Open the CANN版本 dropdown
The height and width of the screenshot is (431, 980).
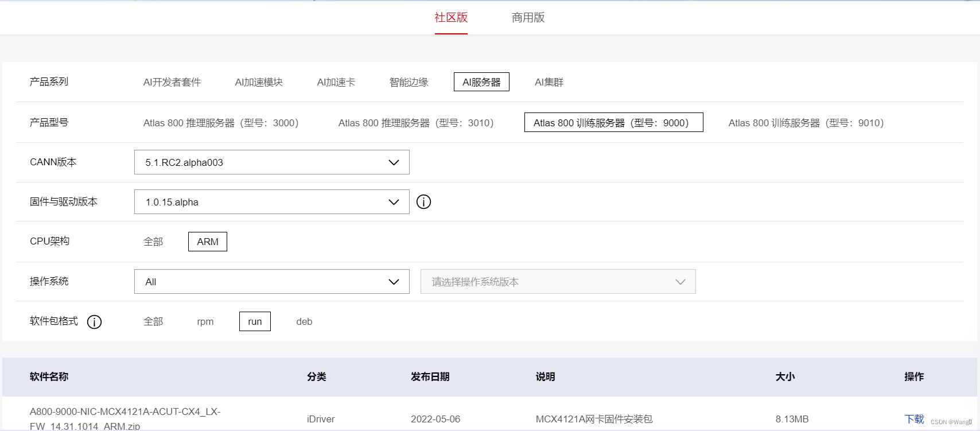[272, 162]
